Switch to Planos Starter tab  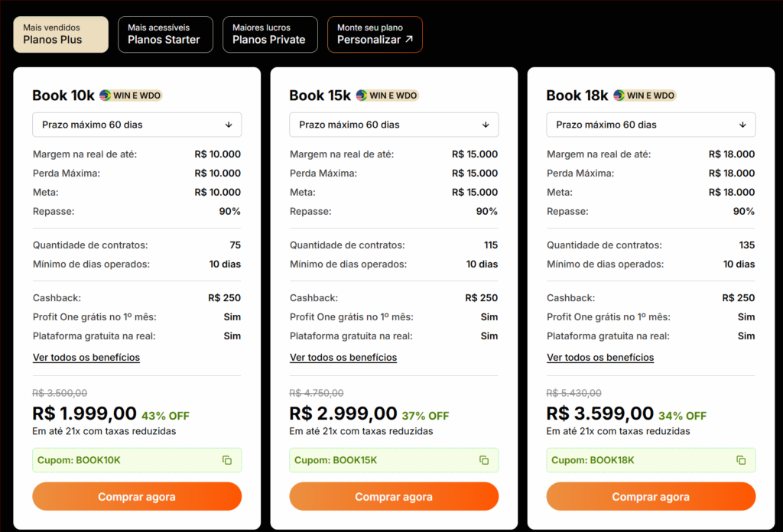164,34
